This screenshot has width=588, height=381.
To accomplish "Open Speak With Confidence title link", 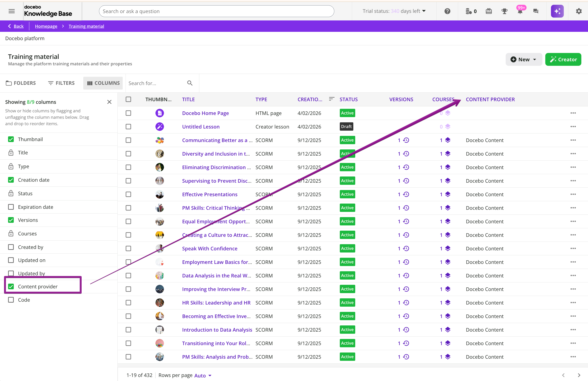I will tap(210, 248).
